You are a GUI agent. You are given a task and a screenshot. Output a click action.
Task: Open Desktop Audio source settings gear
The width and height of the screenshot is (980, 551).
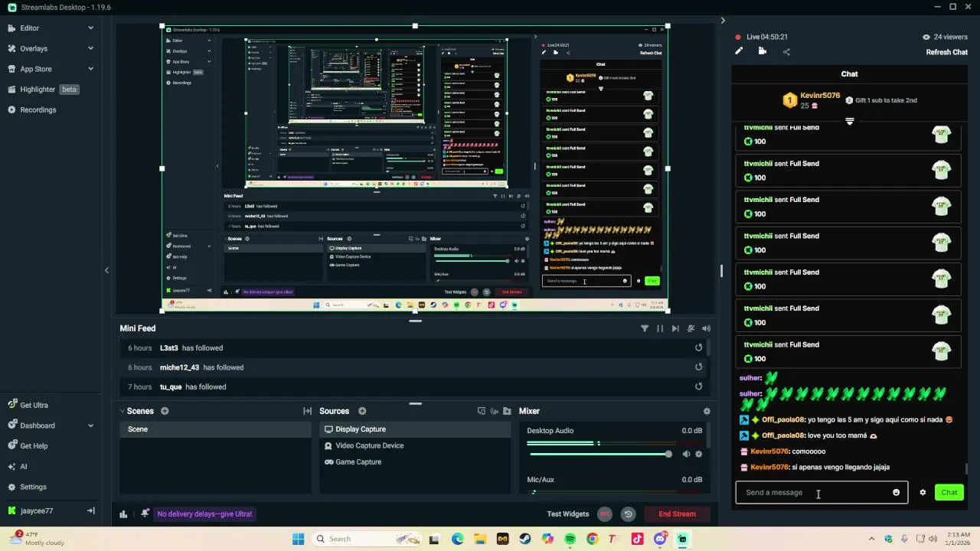point(698,454)
